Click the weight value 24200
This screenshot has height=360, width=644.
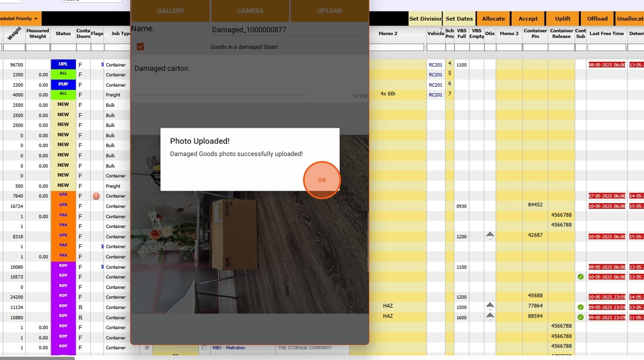pyautogui.click(x=17, y=297)
